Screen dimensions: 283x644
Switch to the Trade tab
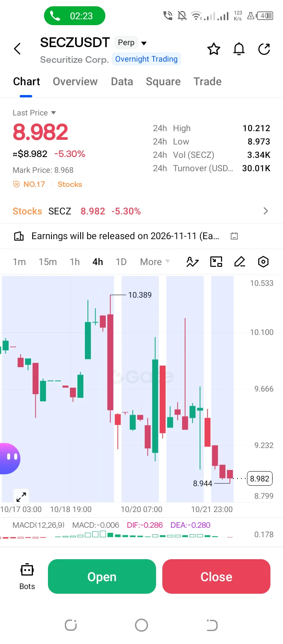point(208,82)
